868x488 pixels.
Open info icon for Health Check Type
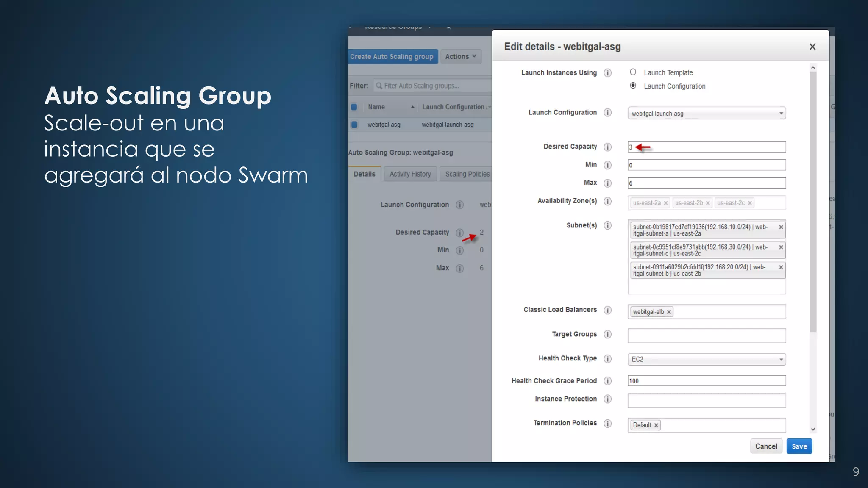(x=607, y=359)
